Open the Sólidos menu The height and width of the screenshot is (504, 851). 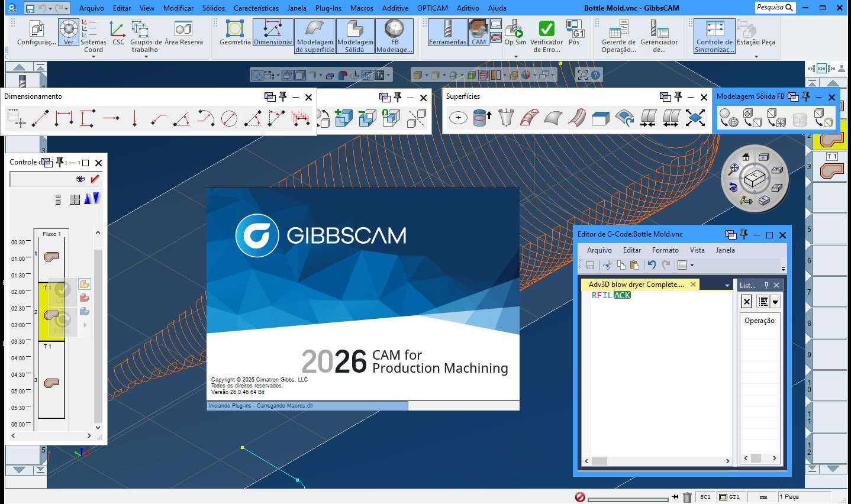pos(213,8)
